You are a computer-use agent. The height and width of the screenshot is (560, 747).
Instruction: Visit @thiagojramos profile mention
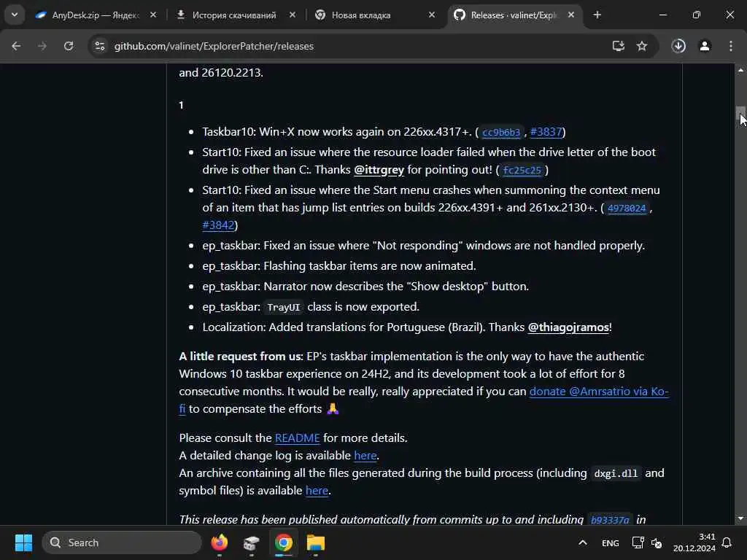click(x=568, y=327)
